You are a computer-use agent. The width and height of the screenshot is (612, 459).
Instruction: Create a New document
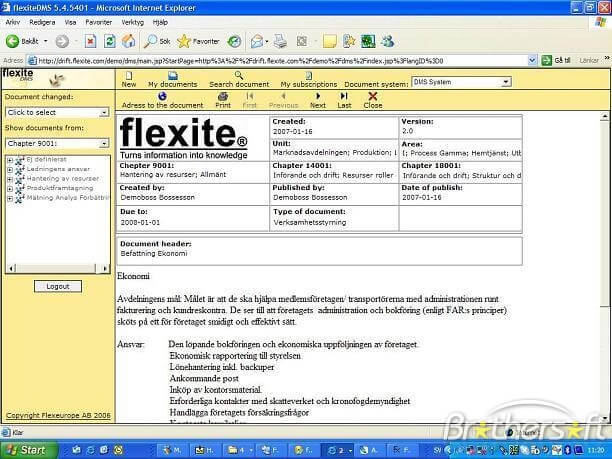point(129,79)
